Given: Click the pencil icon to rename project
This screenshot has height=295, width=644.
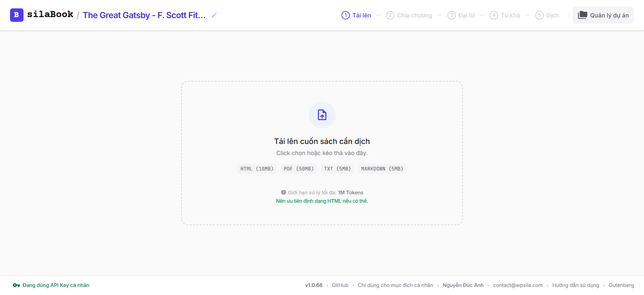Looking at the screenshot, I should (x=214, y=15).
